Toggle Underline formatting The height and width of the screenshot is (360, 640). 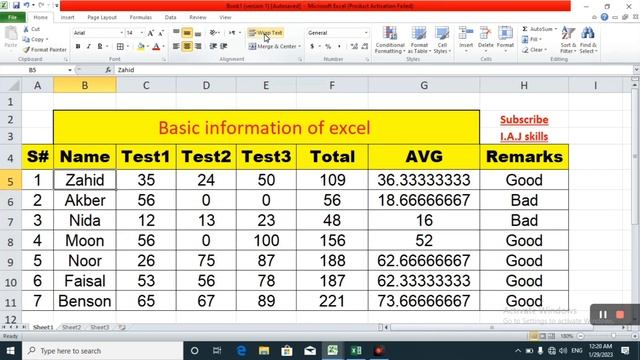(x=100, y=47)
